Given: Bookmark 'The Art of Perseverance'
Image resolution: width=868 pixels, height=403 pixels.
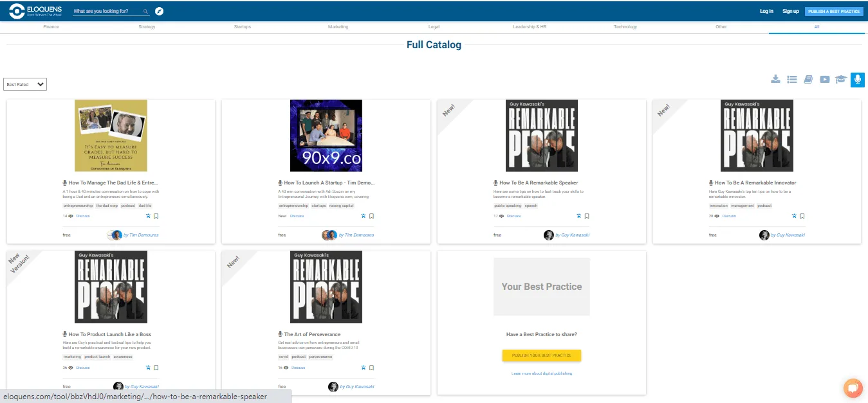Looking at the screenshot, I should (371, 368).
